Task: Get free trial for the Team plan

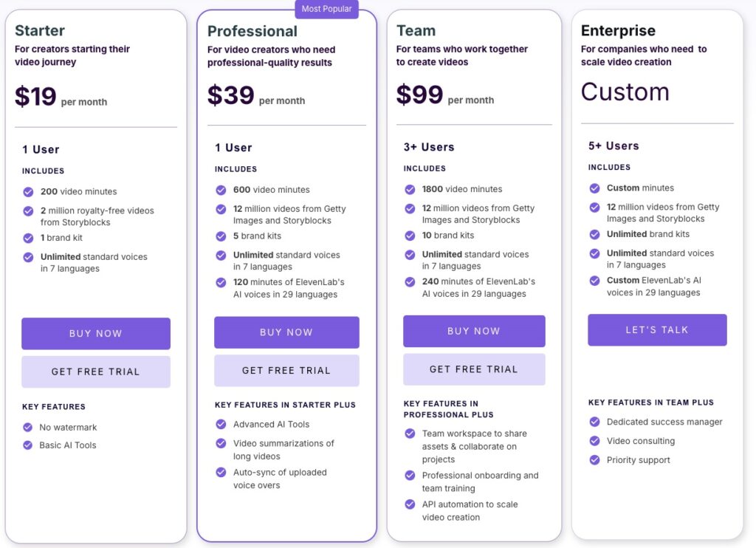Action: [x=474, y=369]
